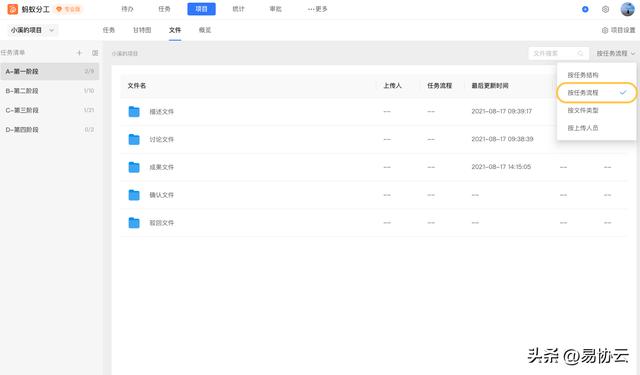The height and width of the screenshot is (375, 640).
Task: Open the 待办 top navigation tab
Action: point(127,9)
